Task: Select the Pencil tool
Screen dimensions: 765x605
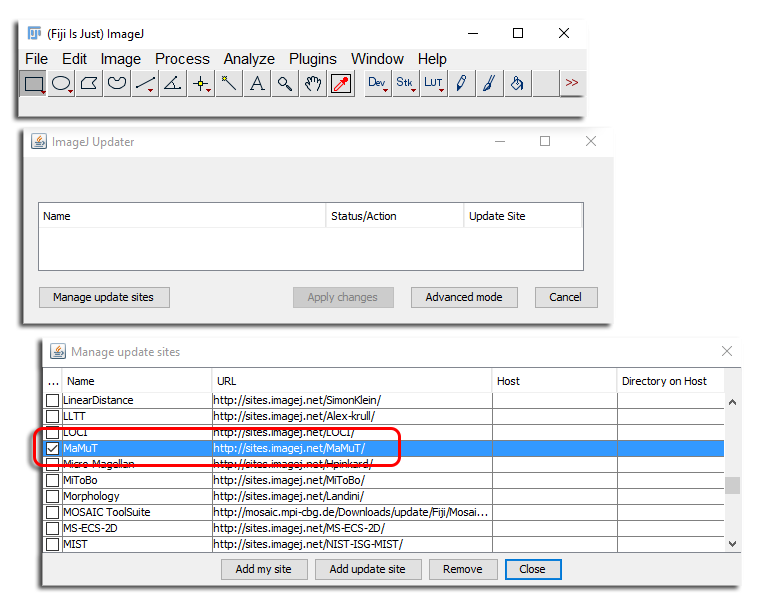Action: pos(462,83)
